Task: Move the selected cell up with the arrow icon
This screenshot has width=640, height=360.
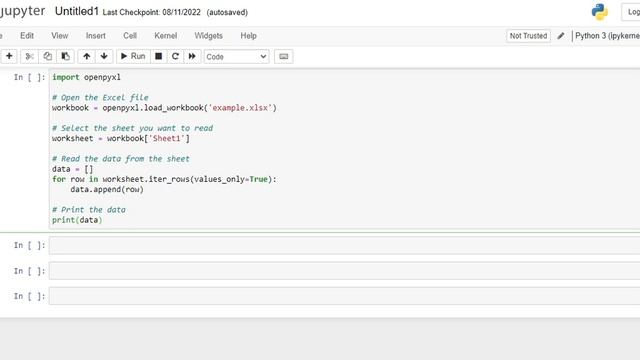Action: (x=87, y=56)
